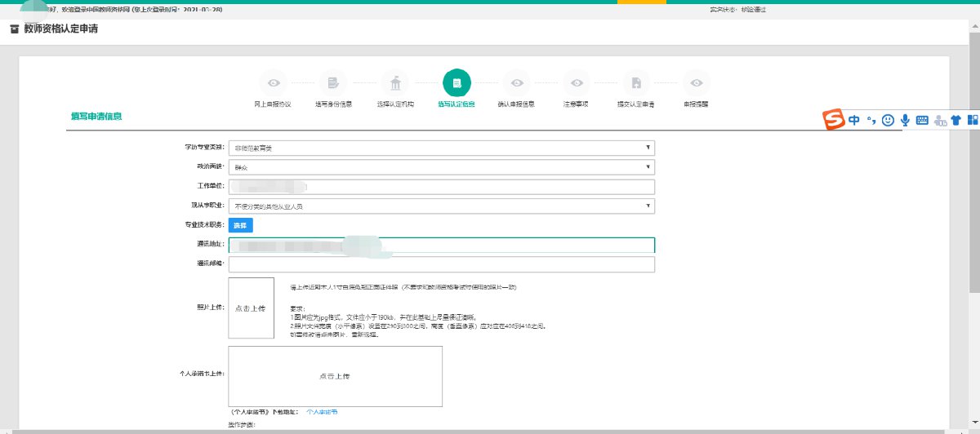
Task: Open the 确认申报信息 step icon
Action: (x=516, y=83)
